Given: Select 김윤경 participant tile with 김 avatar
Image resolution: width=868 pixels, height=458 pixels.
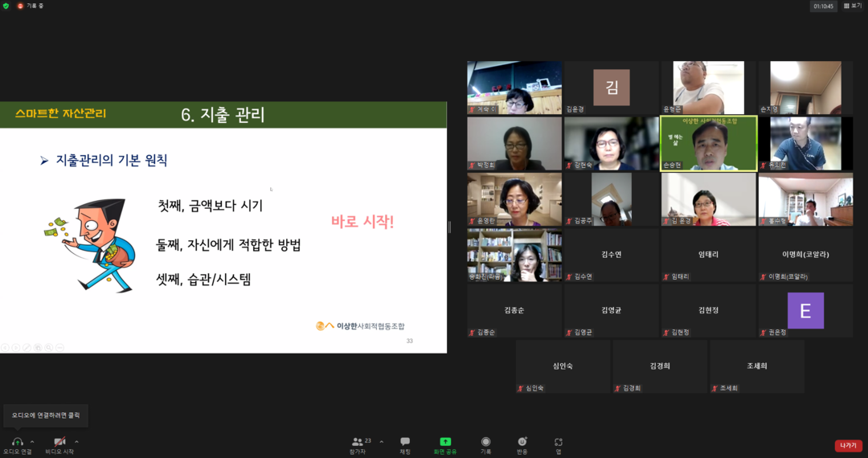Looking at the screenshot, I should click(611, 88).
